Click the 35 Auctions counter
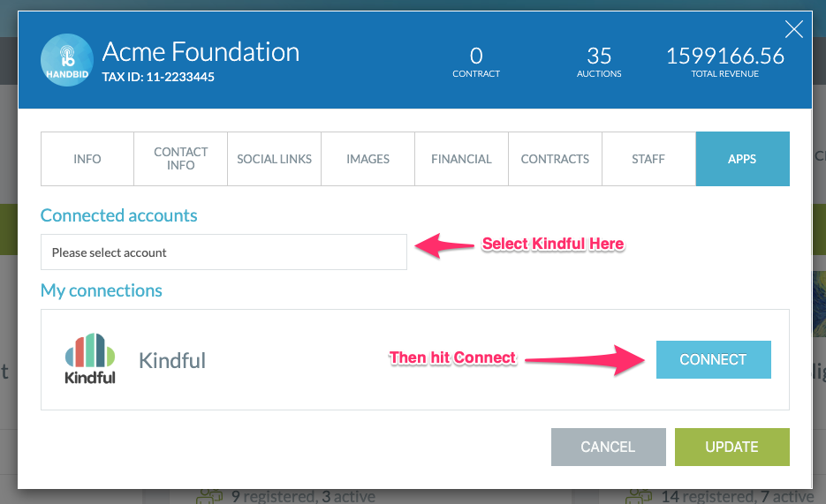Image resolution: width=826 pixels, height=504 pixels. 599,62
